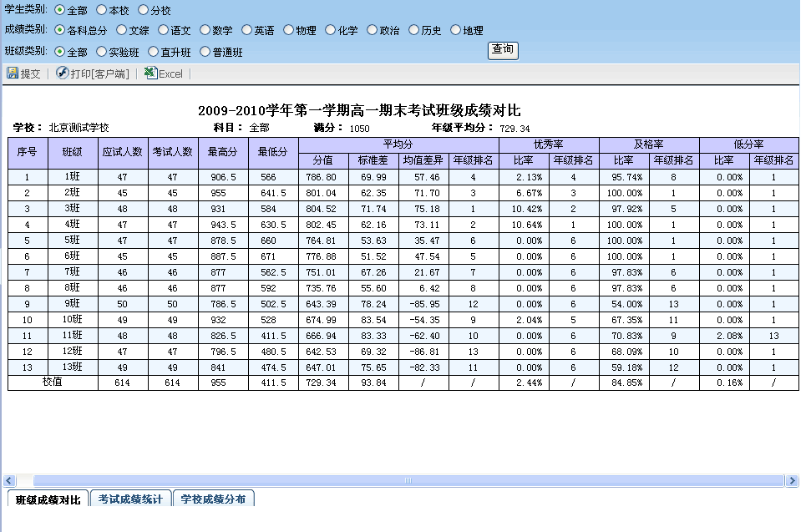
Task: Click horizontal scrollbar left arrow
Action: [9, 481]
